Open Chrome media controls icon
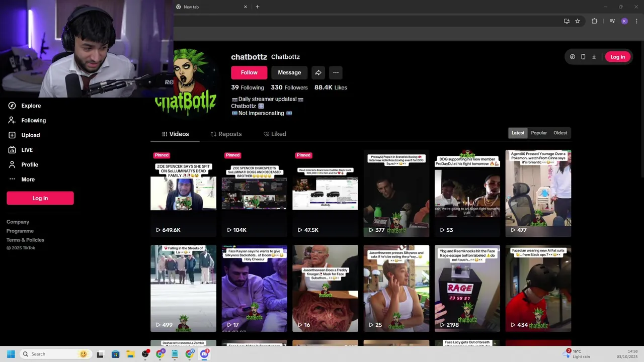Screen dimensions: 644x362 pos(612,21)
